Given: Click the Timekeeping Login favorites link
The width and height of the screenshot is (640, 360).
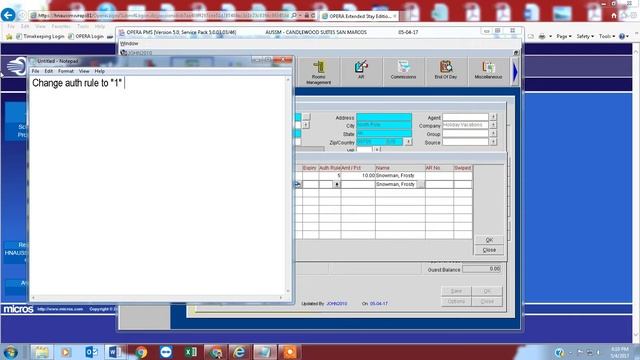Looking at the screenshot, I should coord(40,36).
